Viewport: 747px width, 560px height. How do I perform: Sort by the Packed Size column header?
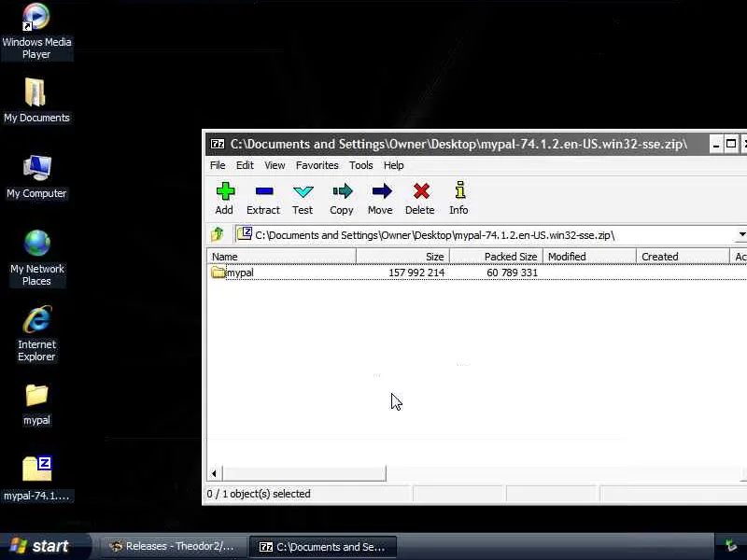click(497, 256)
